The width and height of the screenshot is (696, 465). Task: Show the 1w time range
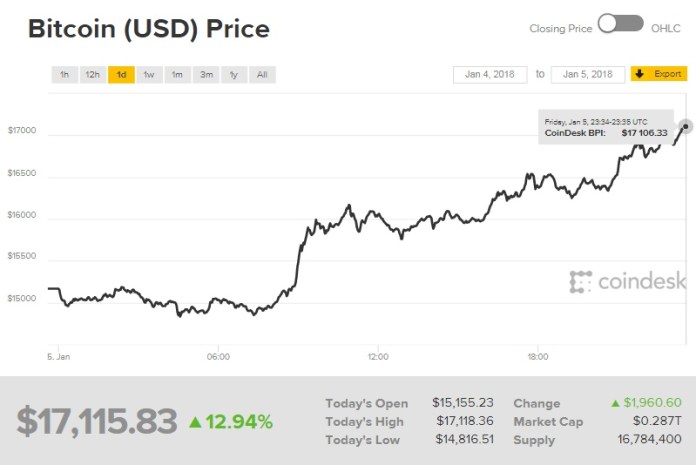pyautogui.click(x=149, y=75)
